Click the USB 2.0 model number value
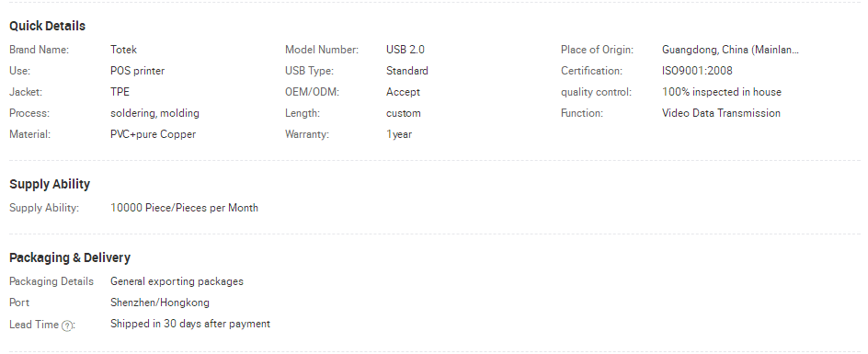This screenshot has width=868, height=354. (405, 50)
